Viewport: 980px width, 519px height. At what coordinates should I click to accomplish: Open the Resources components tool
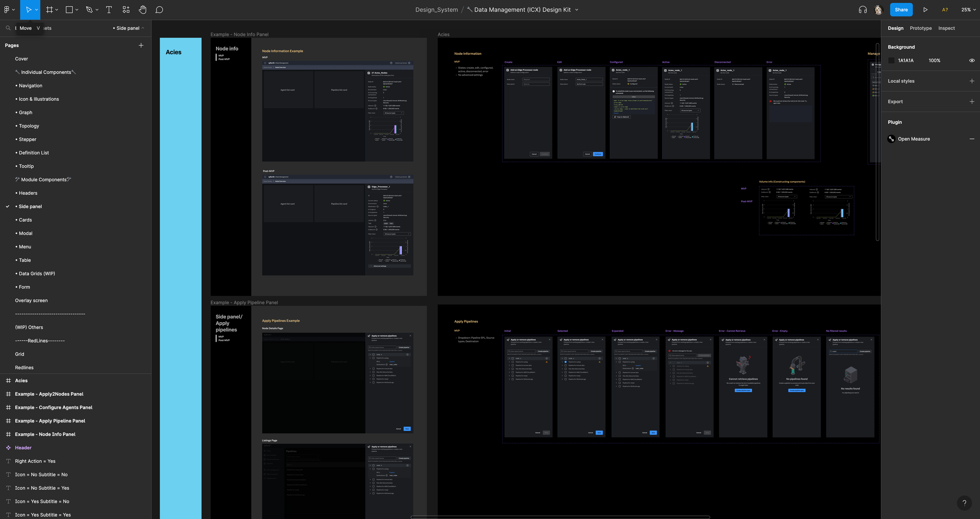coord(126,10)
